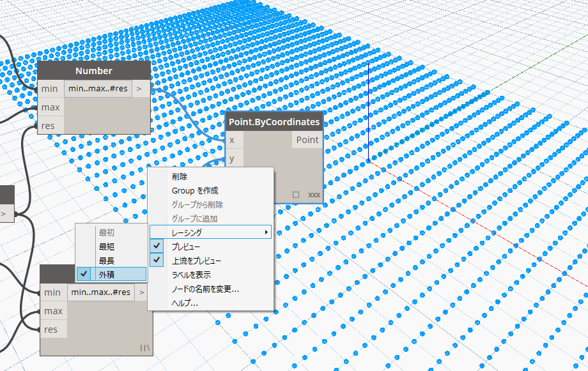Click the xxx lacing icon on Point.ByCoordinates
The width and height of the screenshot is (588, 371).
click(x=314, y=195)
